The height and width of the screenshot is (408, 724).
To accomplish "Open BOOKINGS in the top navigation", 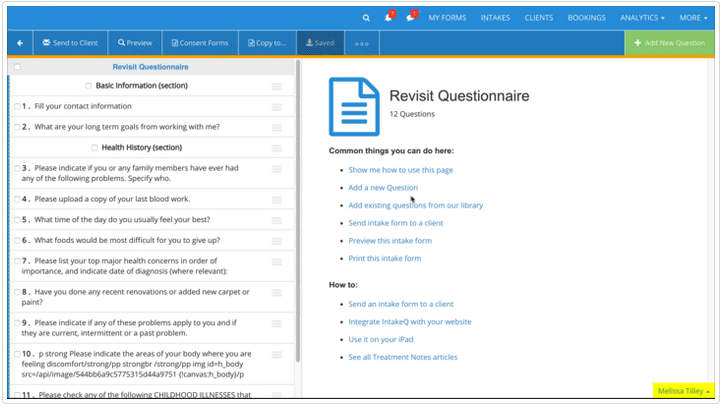I will (586, 18).
